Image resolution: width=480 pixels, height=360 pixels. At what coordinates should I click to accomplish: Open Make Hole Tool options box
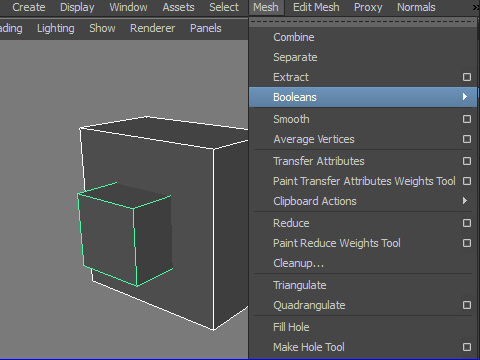(x=467, y=347)
